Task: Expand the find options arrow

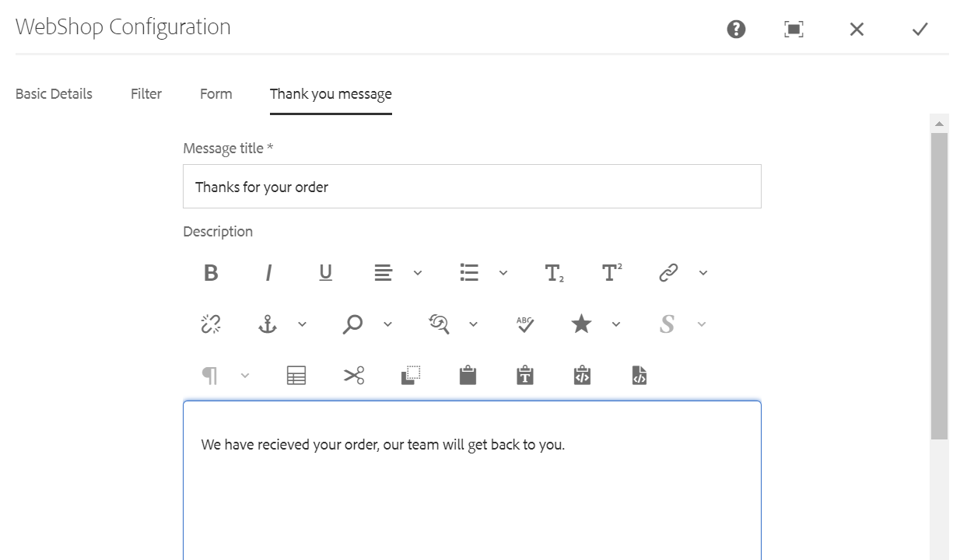Action: coord(388,324)
